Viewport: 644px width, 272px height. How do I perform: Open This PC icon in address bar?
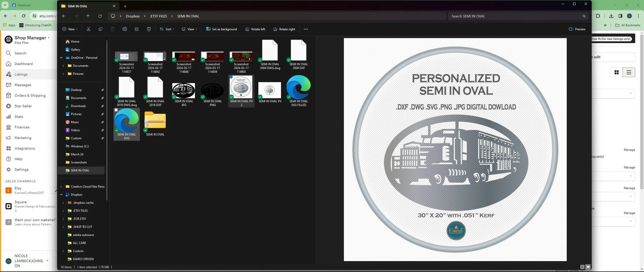[x=113, y=16]
